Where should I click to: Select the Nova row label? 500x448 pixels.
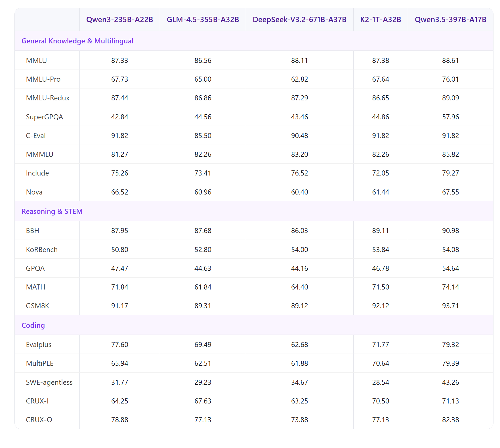(34, 192)
